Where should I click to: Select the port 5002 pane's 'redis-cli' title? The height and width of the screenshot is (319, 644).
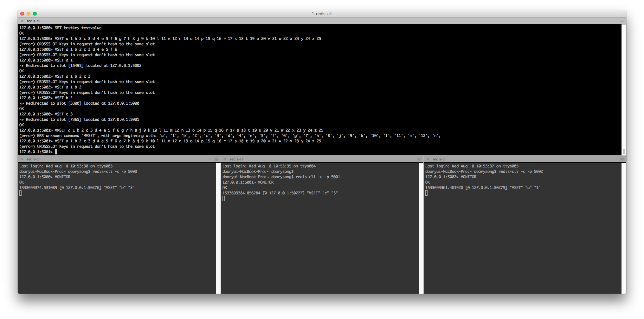coord(440,159)
